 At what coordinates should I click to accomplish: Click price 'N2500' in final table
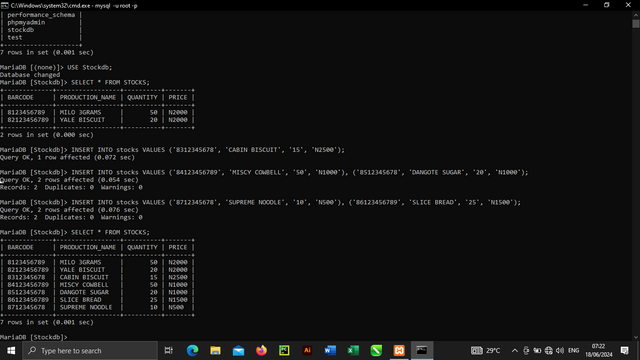coord(178,277)
